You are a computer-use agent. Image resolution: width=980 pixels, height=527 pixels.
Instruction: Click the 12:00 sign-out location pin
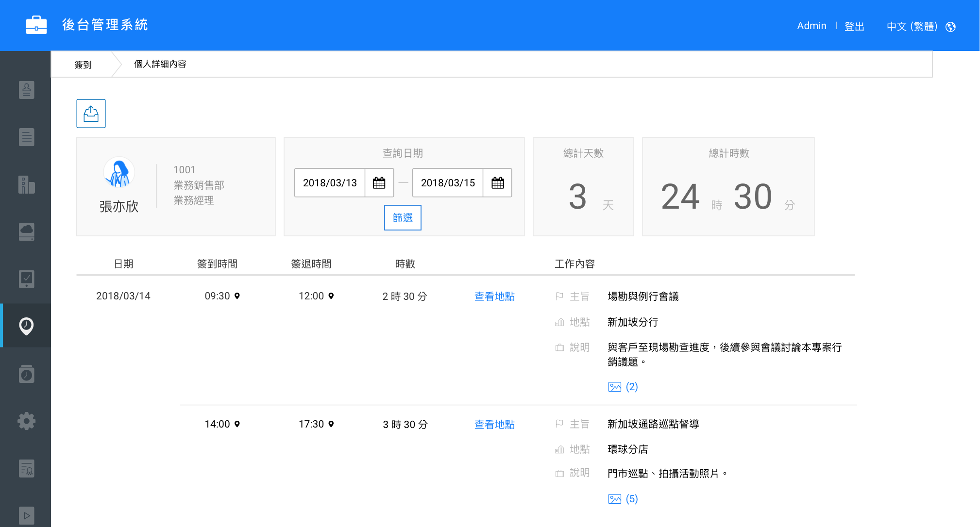pos(331,296)
